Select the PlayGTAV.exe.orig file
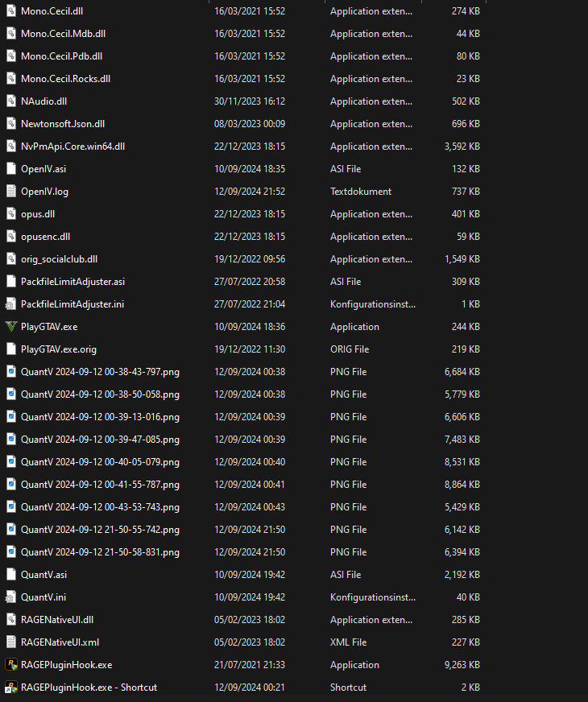 pos(60,349)
